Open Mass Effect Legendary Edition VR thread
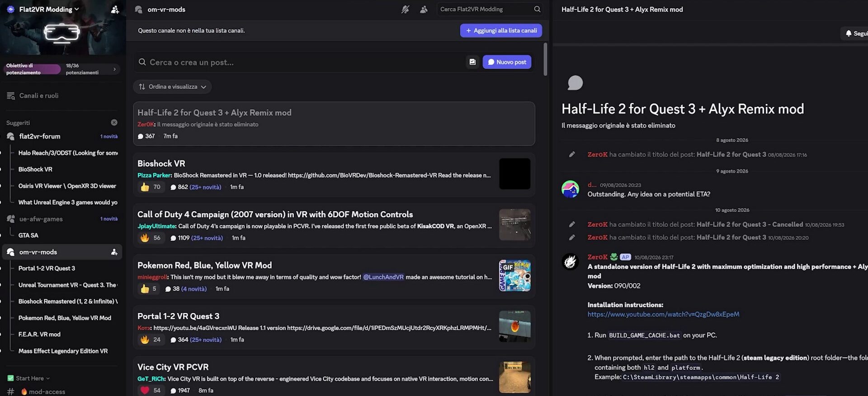This screenshot has width=868, height=396. 63,351
